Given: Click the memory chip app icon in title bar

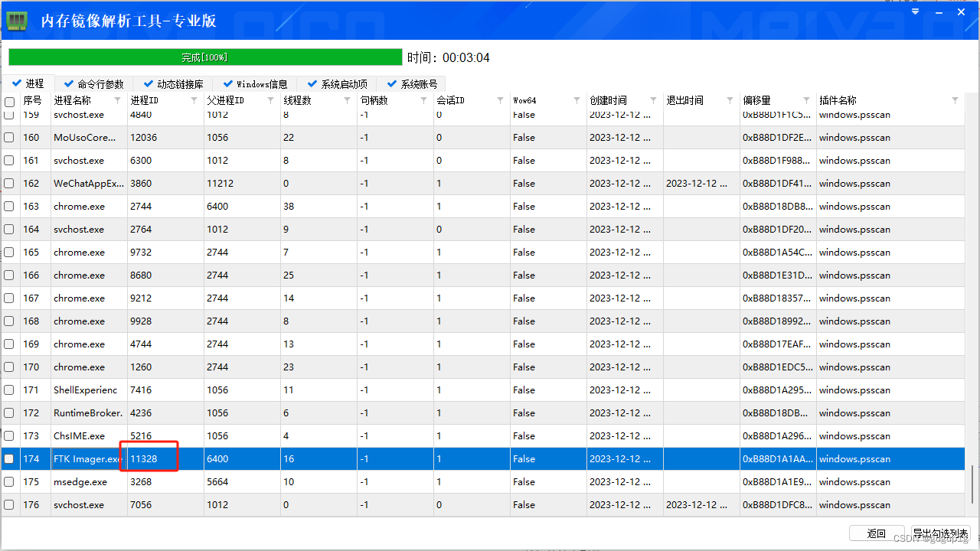Looking at the screenshot, I should coord(17,21).
